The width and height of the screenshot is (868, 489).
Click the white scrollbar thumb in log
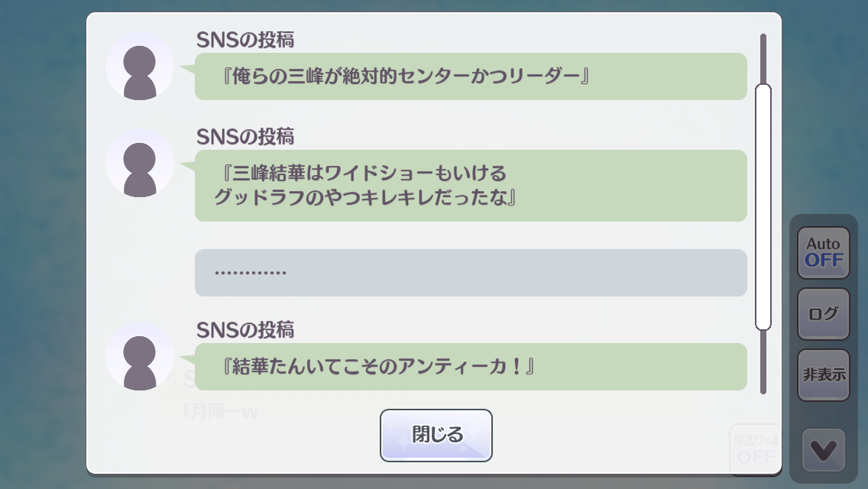(763, 206)
